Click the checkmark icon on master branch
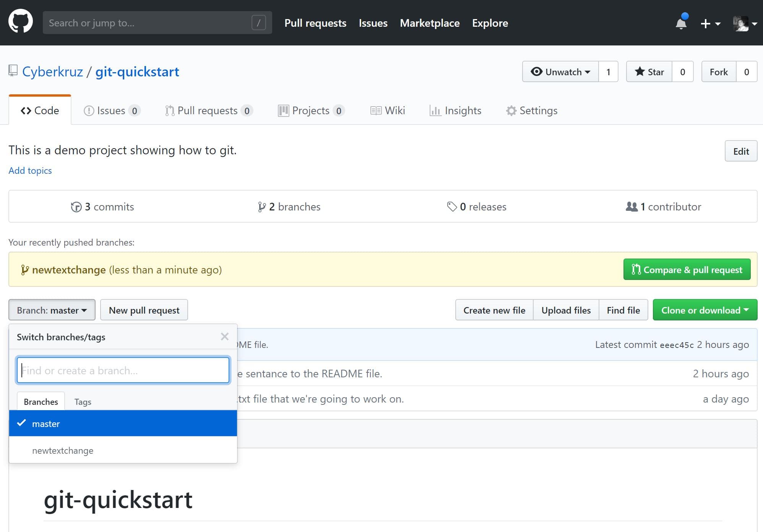 click(x=21, y=423)
